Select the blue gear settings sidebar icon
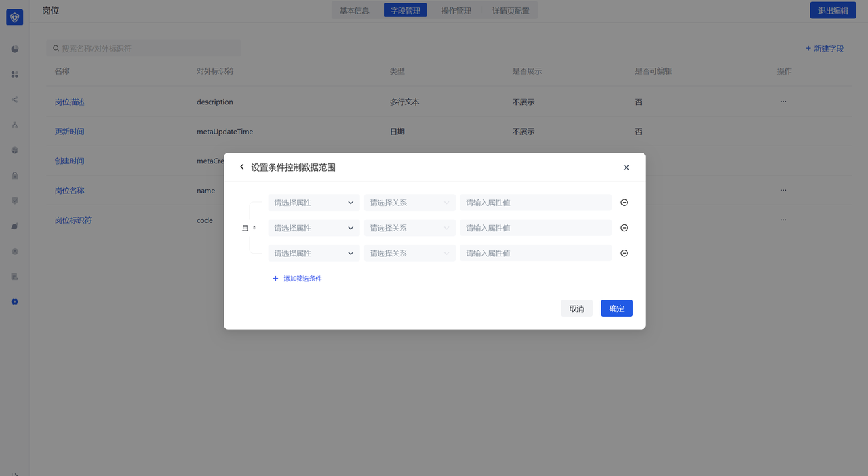This screenshot has width=868, height=476. [15, 302]
